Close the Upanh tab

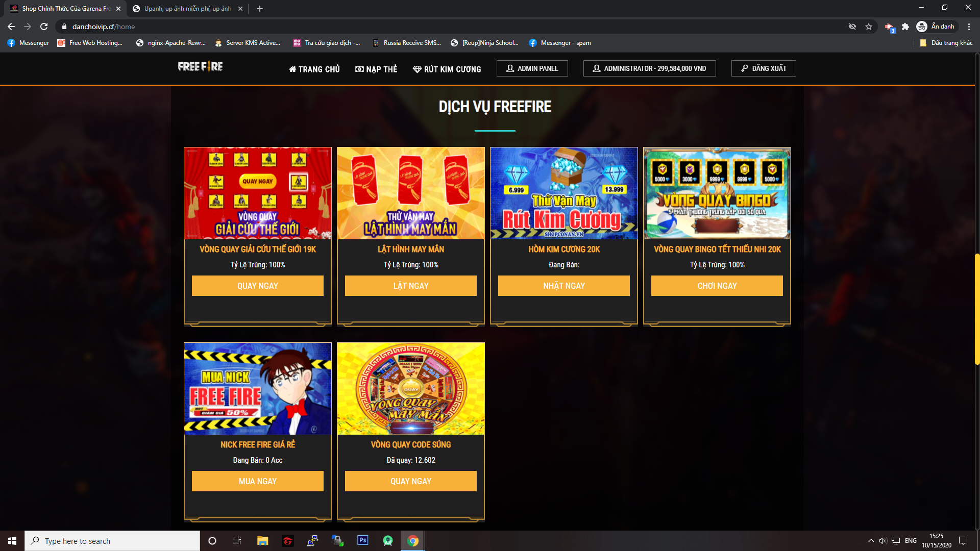click(x=240, y=9)
